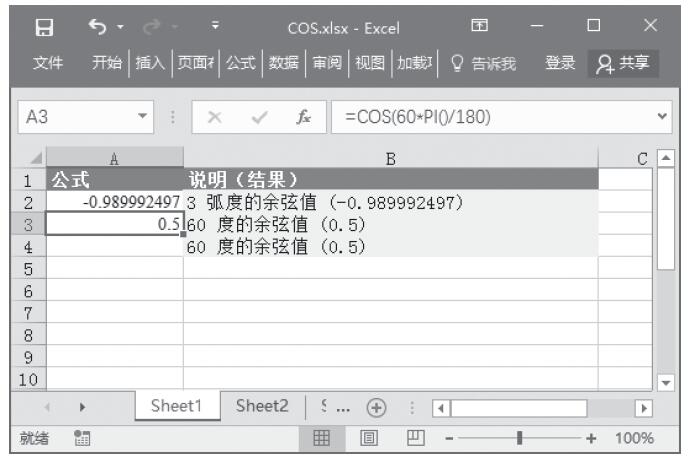
Task: Switch to Normal view icon
Action: 322,438
